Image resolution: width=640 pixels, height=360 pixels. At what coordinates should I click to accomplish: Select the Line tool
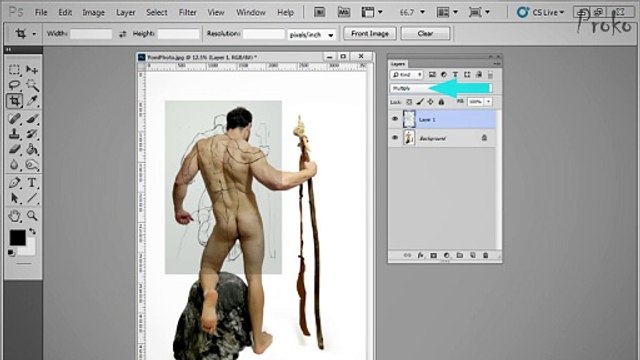(x=32, y=198)
